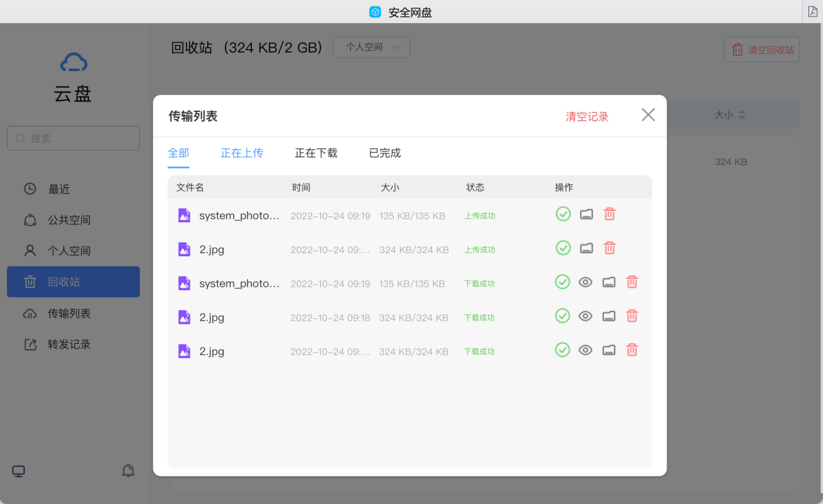Preview the last 2.jpg download entry
Image resolution: width=823 pixels, height=504 pixels.
[x=585, y=350]
